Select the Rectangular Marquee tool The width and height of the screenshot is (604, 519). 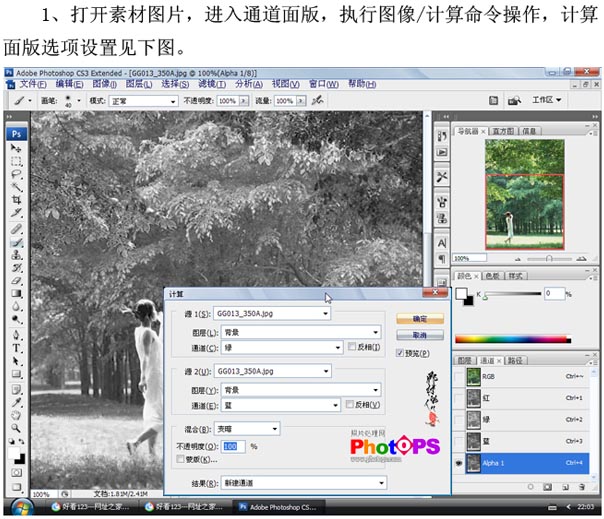[16, 161]
